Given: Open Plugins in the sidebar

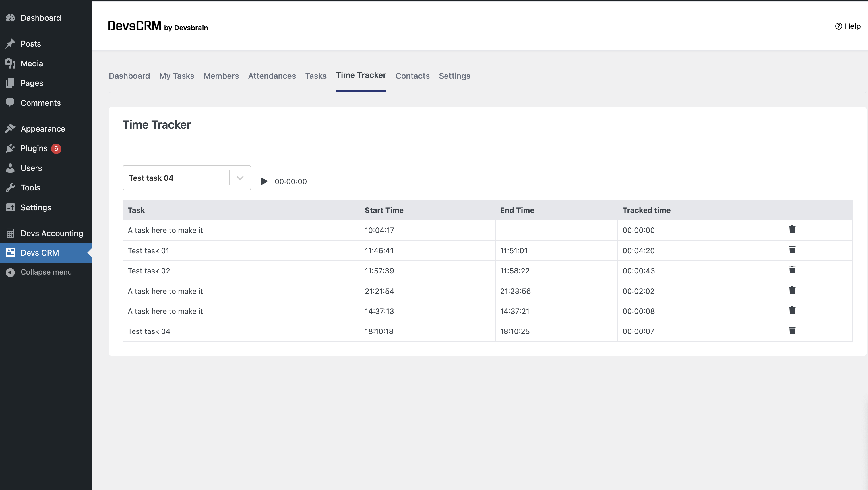Looking at the screenshot, I should (x=34, y=148).
